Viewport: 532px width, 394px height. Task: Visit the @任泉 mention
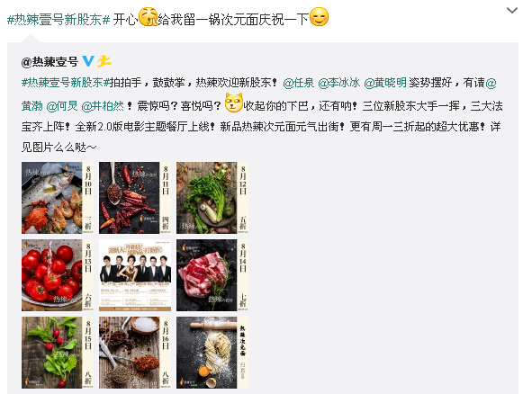click(x=299, y=83)
